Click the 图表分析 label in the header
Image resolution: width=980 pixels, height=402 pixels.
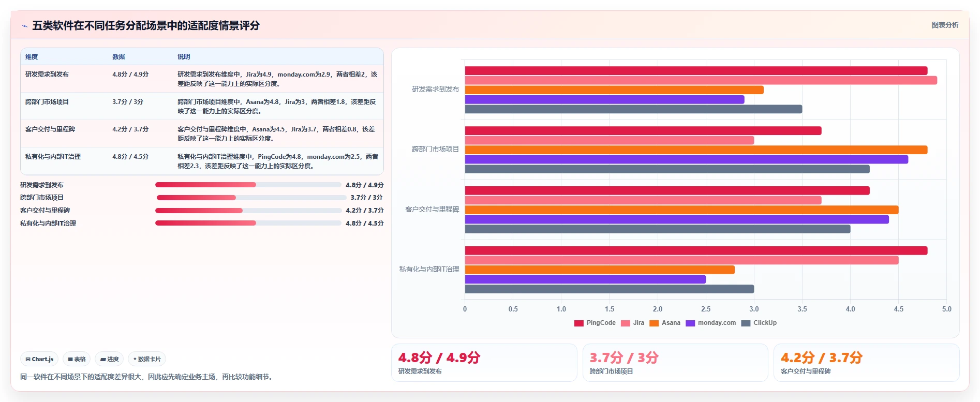click(x=945, y=25)
